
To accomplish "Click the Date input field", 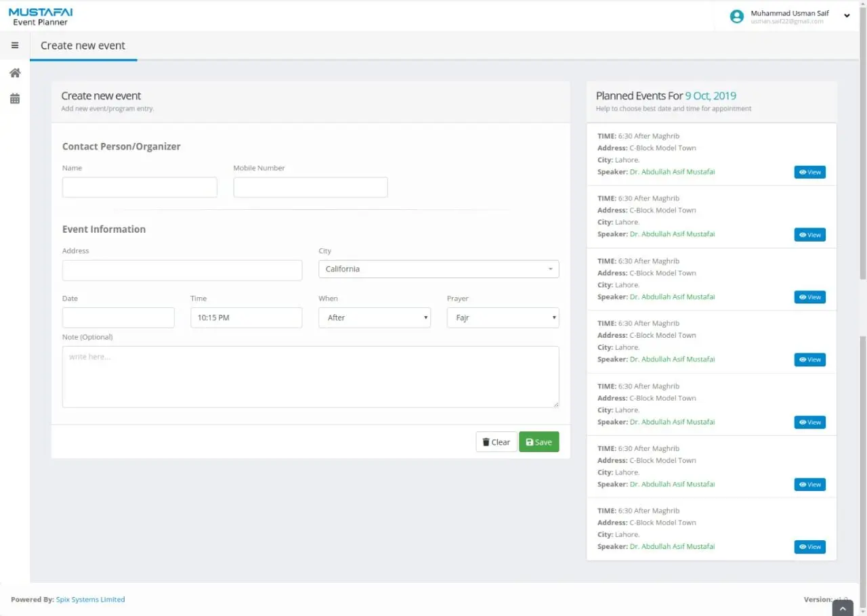I will pos(118,317).
